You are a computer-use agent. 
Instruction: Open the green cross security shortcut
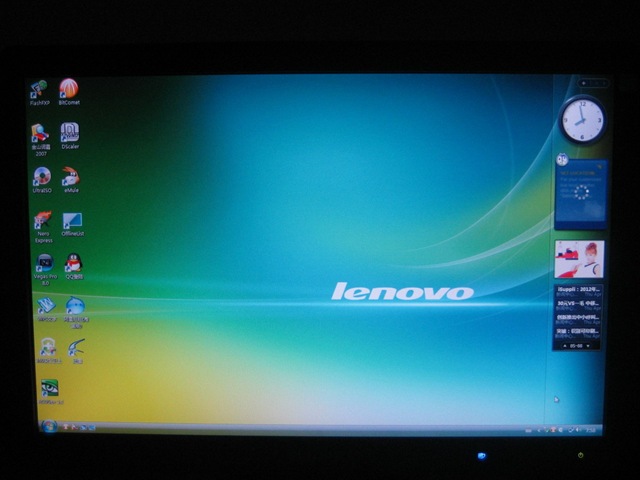[x=49, y=351]
